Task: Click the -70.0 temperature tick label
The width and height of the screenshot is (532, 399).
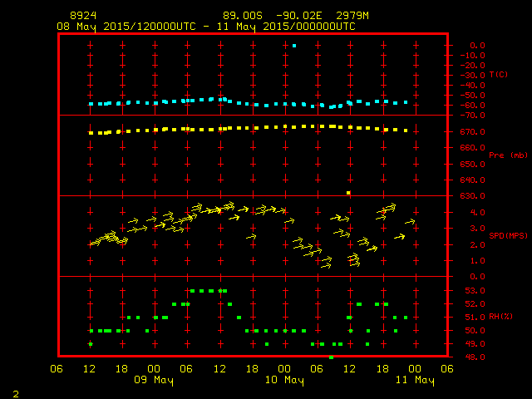Action: pos(470,115)
